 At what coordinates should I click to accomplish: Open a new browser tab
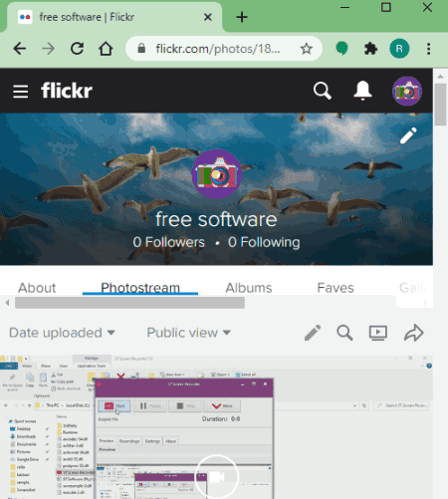242,17
